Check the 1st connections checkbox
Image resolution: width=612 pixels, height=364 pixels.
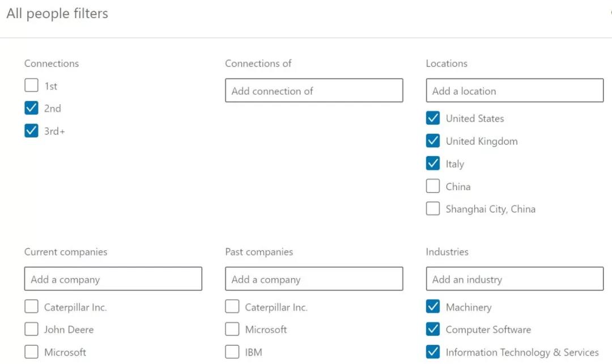(x=32, y=86)
